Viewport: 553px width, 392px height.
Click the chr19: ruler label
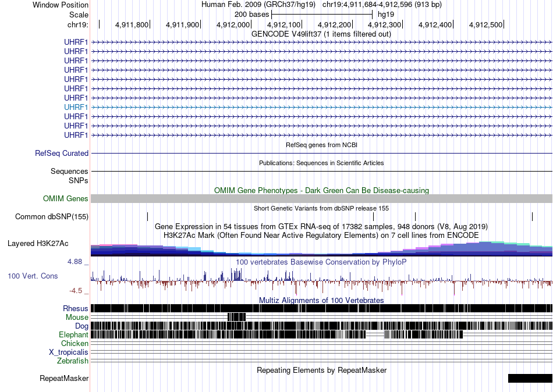pos(78,24)
